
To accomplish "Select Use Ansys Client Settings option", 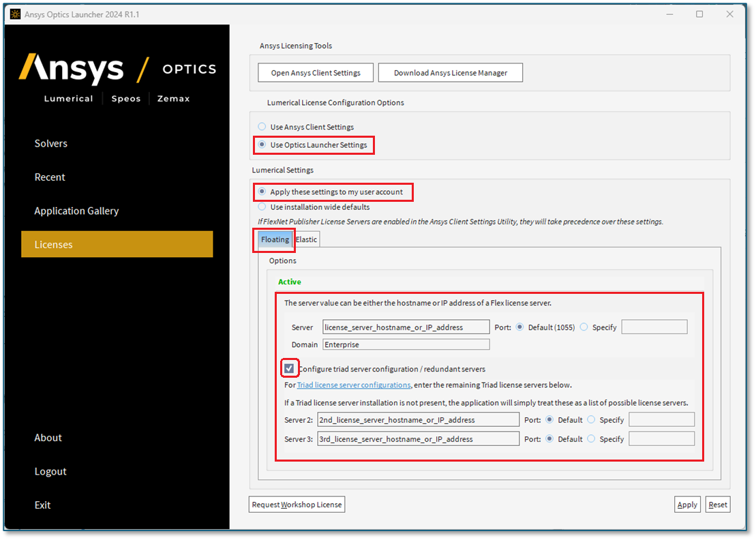I will tap(262, 127).
